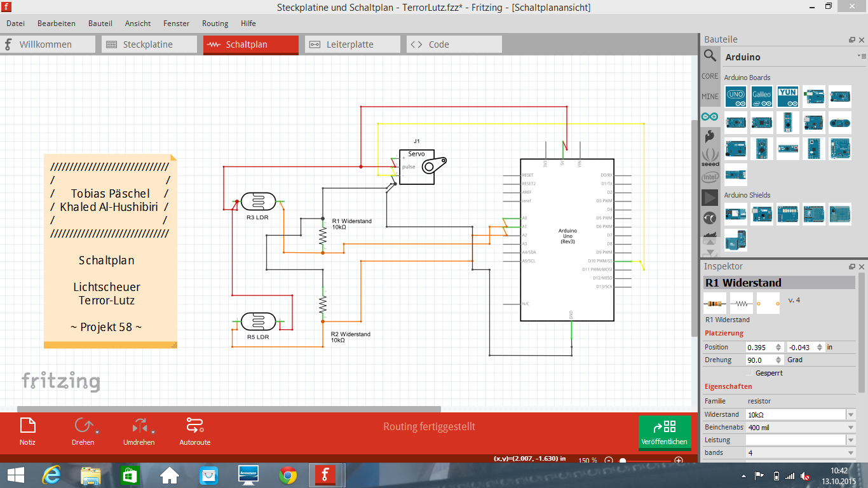Open the seeed parts bin

coord(710,156)
